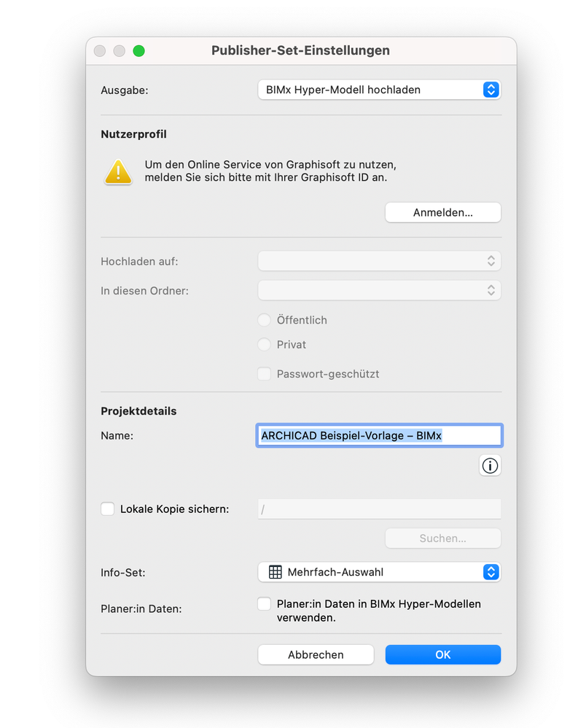Click the Anmelden... button
This screenshot has width=586, height=728.
click(443, 213)
